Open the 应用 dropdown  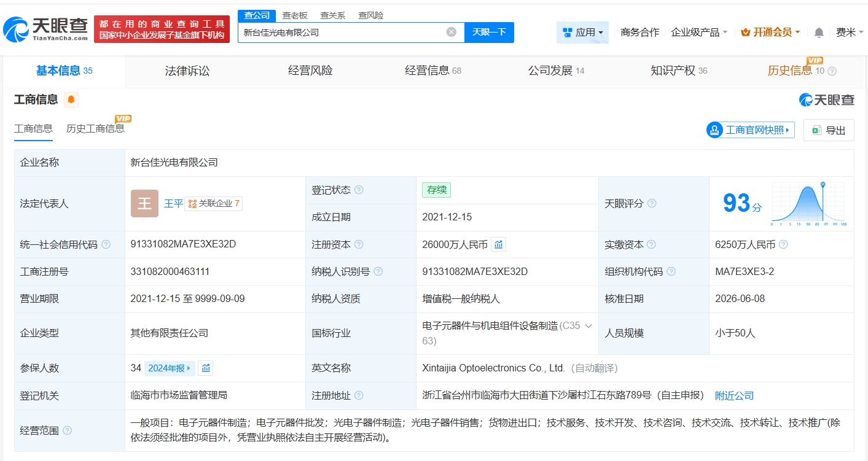point(582,32)
